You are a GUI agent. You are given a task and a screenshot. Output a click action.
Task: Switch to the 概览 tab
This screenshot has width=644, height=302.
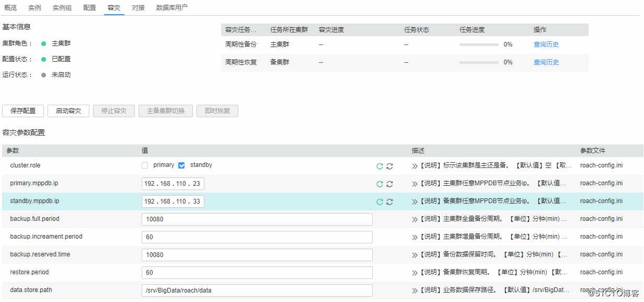tap(10, 7)
